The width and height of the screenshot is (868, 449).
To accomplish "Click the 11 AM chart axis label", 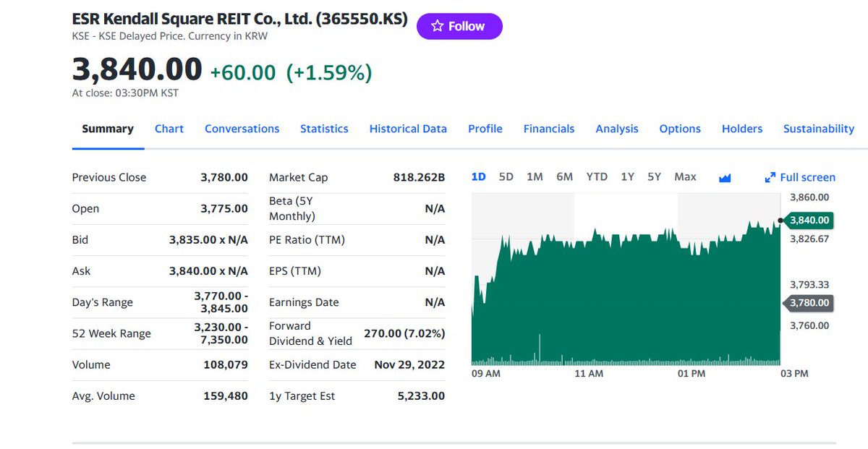I will pyautogui.click(x=589, y=374).
